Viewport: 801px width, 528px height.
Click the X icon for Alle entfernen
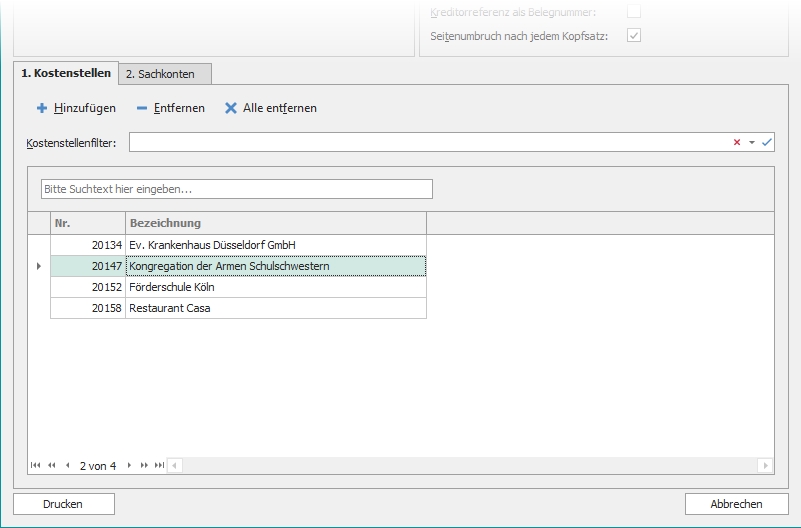coord(231,108)
